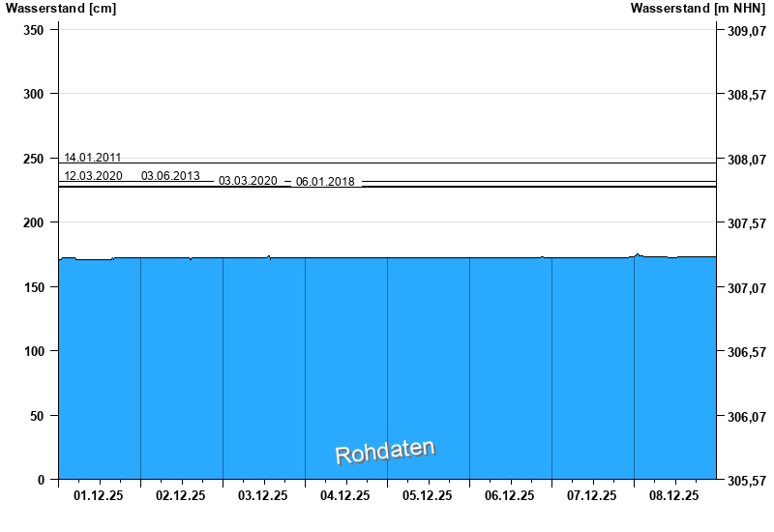This screenshot has width=774, height=532.
Task: Click the 12.03.2020 marker label
Action: pyautogui.click(x=93, y=176)
